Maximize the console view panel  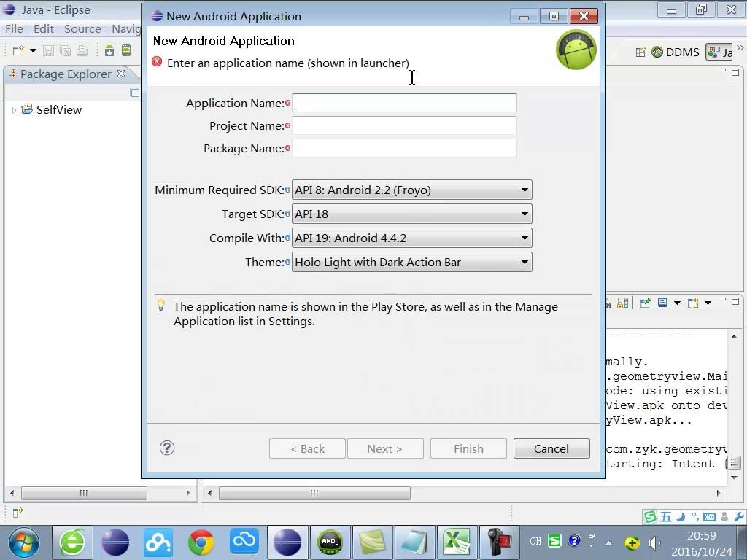click(x=735, y=301)
